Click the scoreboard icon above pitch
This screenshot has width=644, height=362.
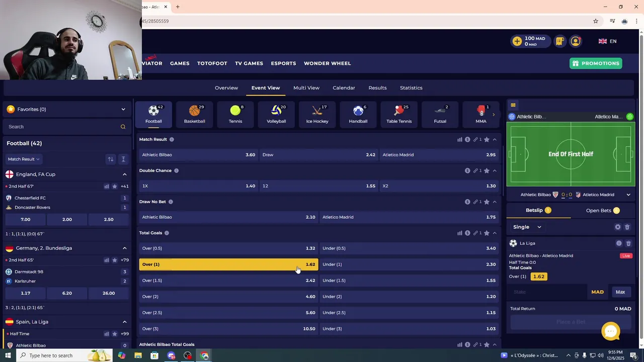tap(513, 105)
